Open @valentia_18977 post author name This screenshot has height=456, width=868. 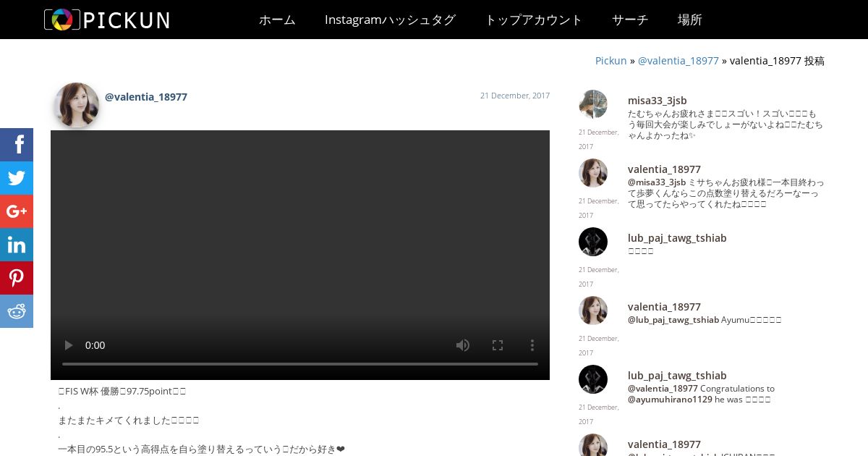146,97
